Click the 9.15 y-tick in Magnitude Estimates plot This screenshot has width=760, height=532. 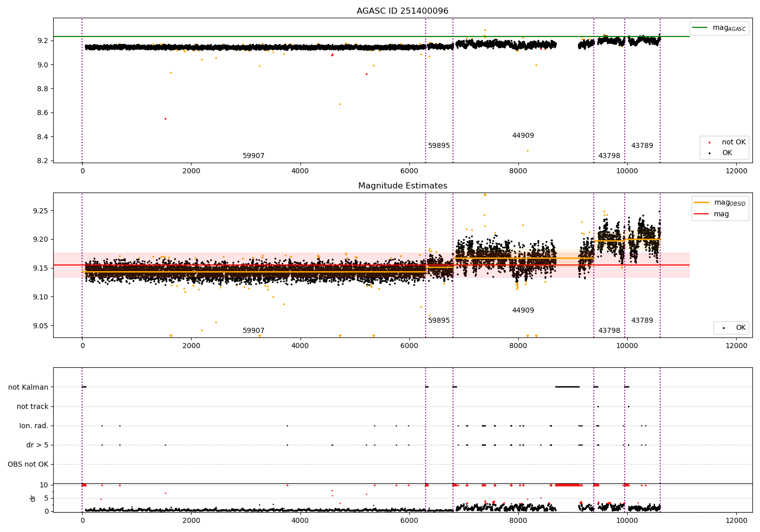(41, 268)
